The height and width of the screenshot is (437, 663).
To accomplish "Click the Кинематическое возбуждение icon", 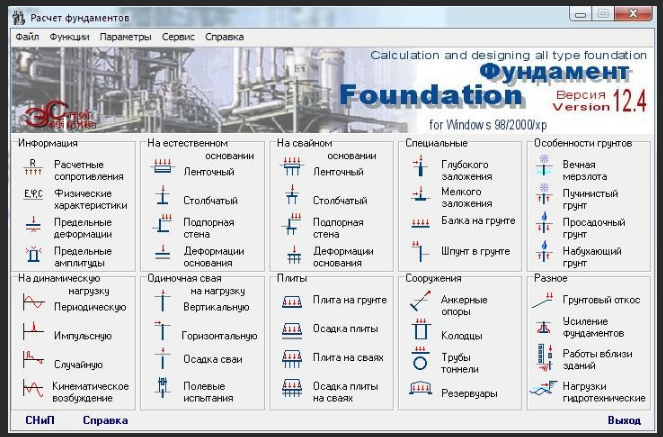I will (33, 388).
